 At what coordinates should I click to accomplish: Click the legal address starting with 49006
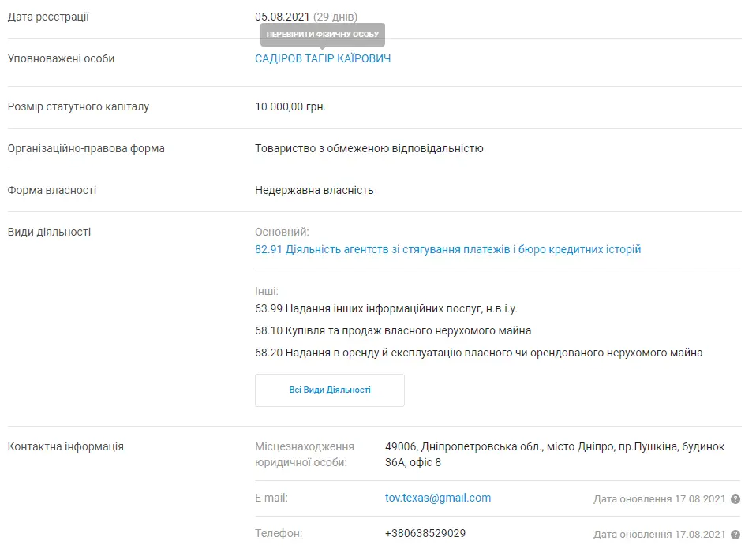(x=554, y=453)
